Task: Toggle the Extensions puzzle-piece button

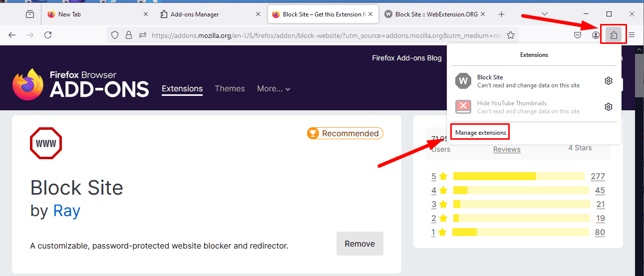Action: pyautogui.click(x=614, y=35)
